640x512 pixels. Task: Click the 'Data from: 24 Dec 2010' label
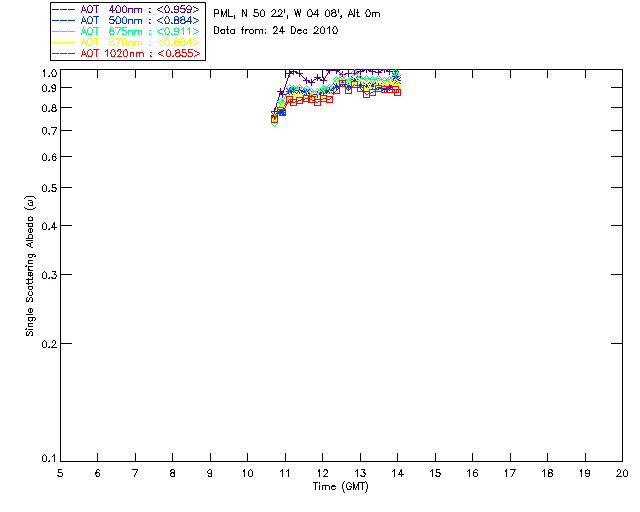276,31
